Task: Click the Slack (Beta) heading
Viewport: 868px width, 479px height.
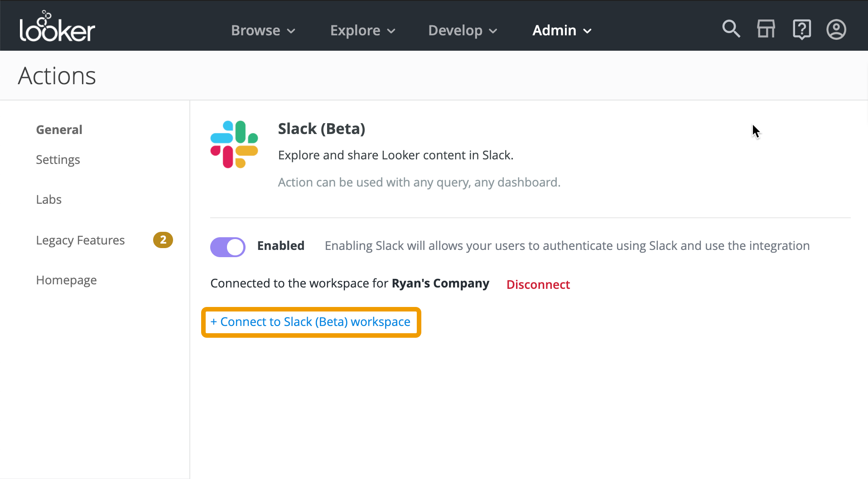Action: click(x=321, y=129)
